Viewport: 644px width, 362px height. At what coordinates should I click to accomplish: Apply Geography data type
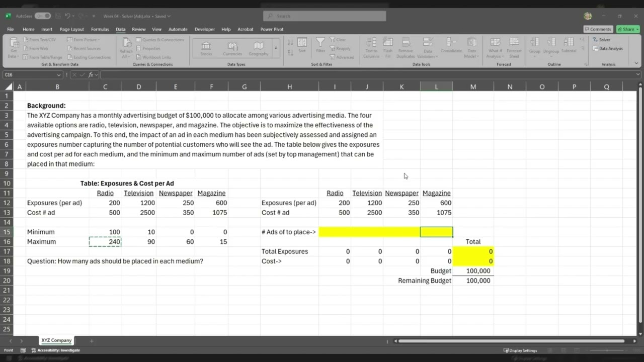pyautogui.click(x=259, y=49)
